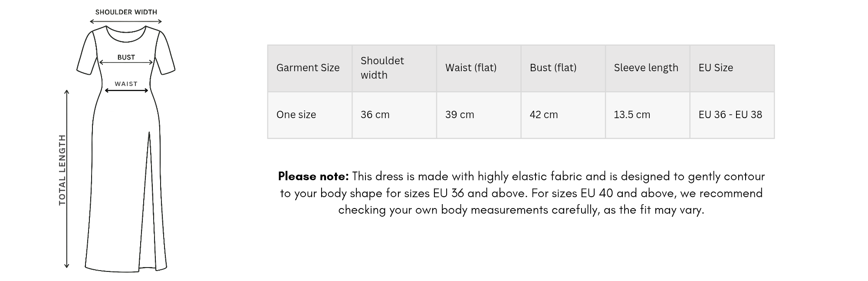The width and height of the screenshot is (868, 281).
Task: Click the SHOULDER WIDTH label above the dress
Action: point(126,12)
